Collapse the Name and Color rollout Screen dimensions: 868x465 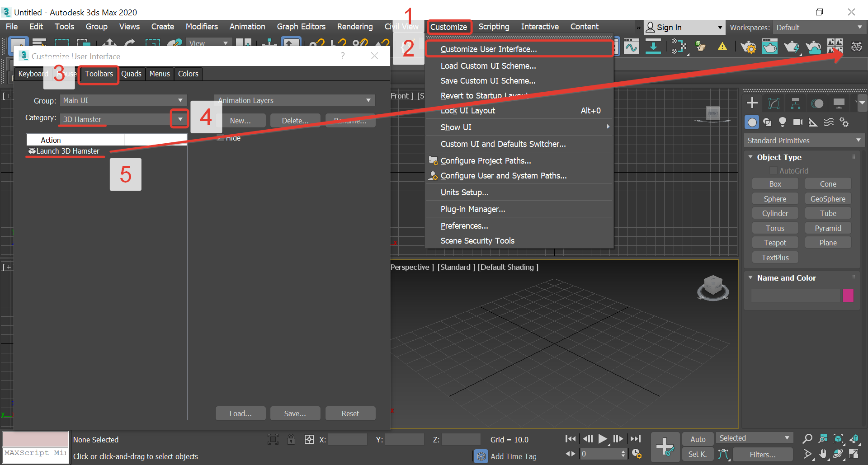(750, 277)
